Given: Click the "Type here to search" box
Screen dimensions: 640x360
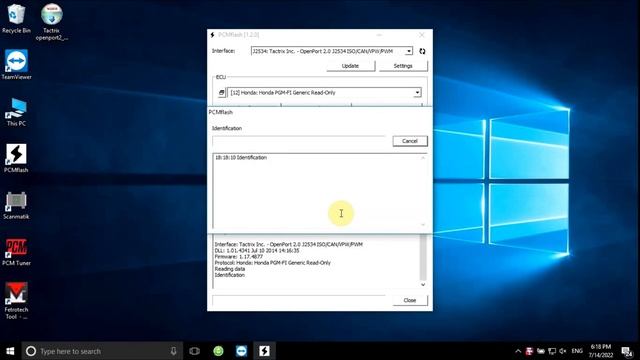Looking at the screenshot, I should tap(101, 351).
